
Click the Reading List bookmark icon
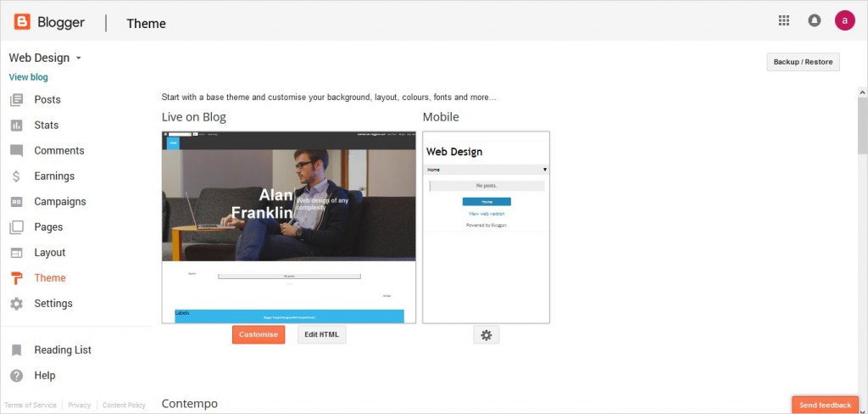[17, 350]
